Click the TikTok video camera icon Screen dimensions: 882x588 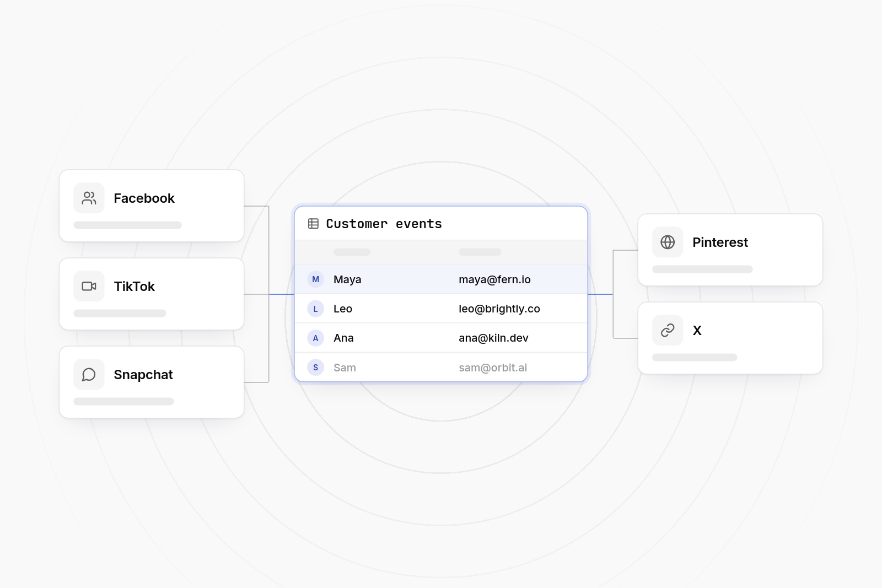tap(89, 286)
